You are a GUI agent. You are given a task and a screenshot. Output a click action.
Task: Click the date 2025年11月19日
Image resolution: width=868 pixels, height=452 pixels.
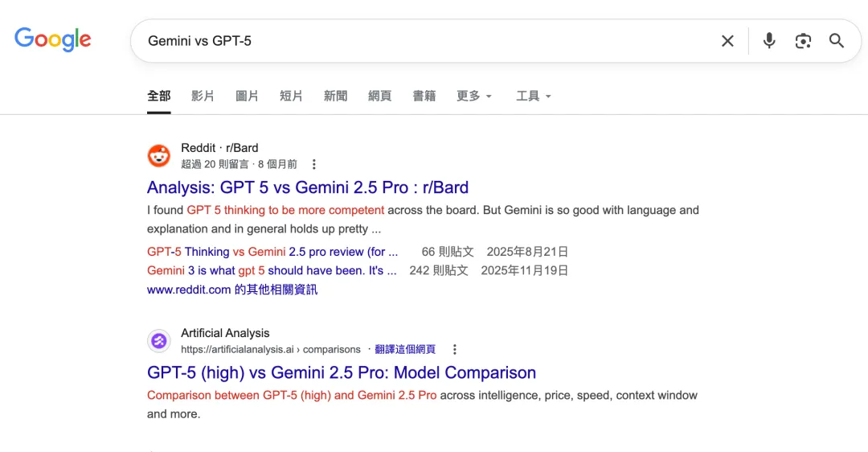click(524, 270)
